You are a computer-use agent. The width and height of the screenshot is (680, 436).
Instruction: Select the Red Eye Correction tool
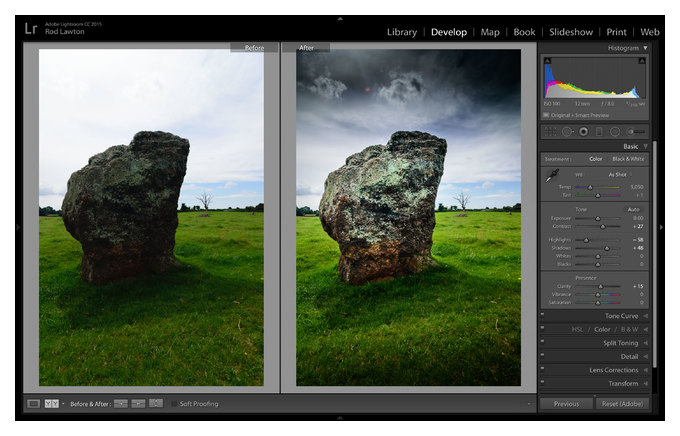pyautogui.click(x=584, y=131)
